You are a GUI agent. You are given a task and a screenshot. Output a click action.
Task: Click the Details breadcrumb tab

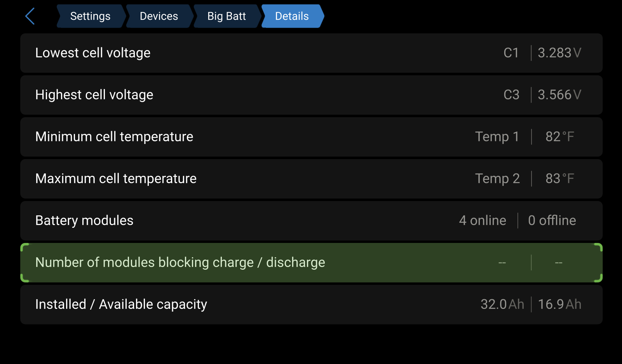click(x=292, y=16)
